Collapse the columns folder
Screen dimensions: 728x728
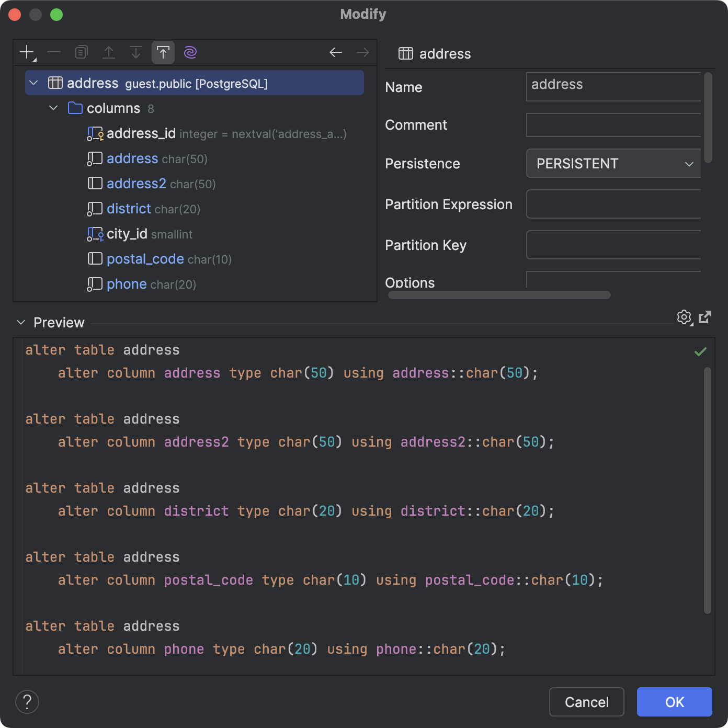53,108
